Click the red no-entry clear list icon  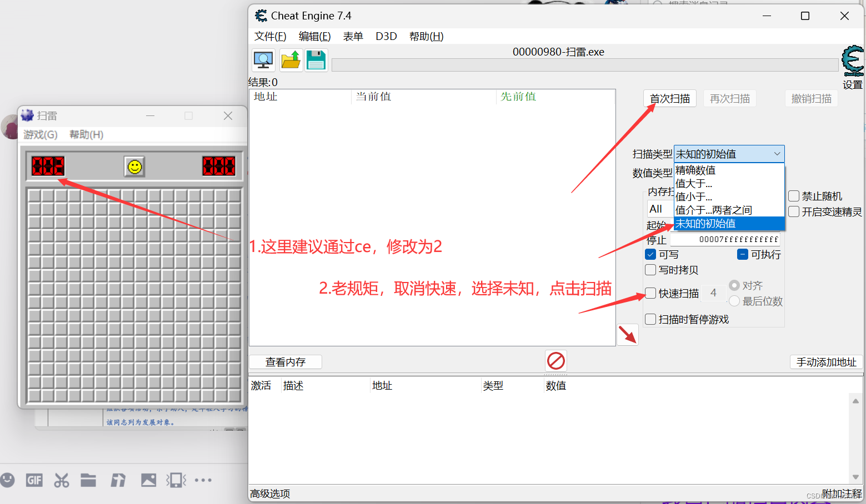tap(556, 361)
